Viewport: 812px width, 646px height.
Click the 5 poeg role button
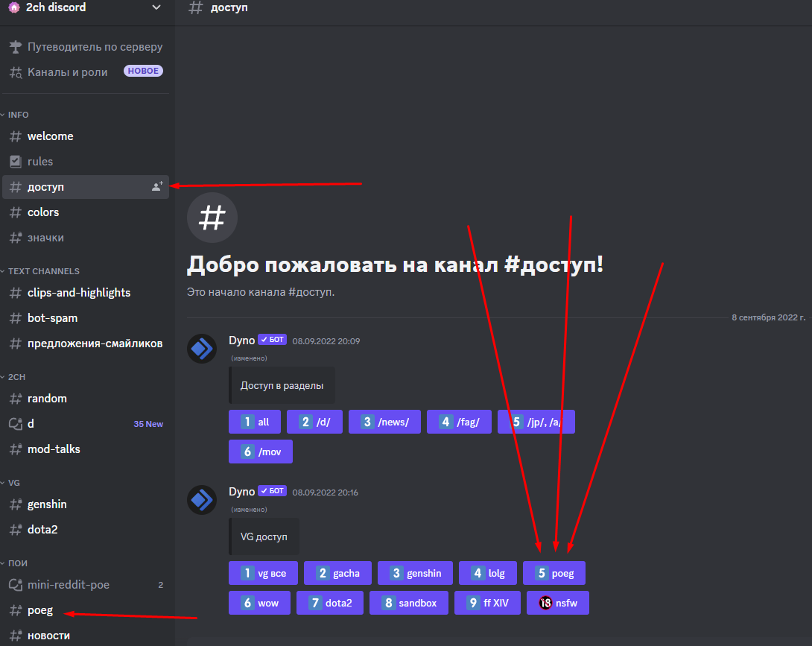click(x=554, y=573)
